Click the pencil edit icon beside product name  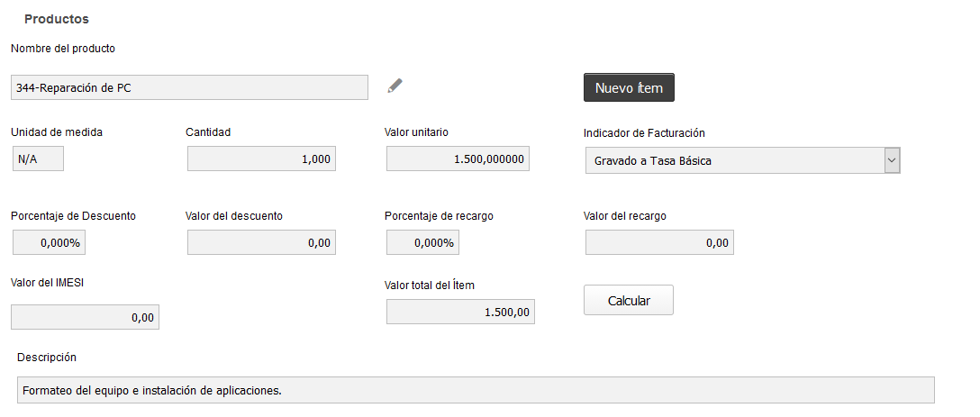(395, 86)
